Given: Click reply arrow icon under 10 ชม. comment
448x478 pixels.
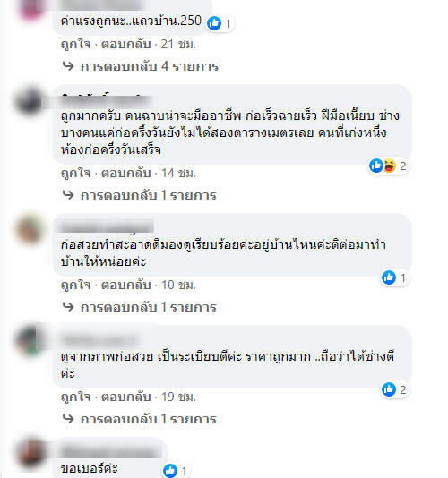Looking at the screenshot, I should (68, 307).
